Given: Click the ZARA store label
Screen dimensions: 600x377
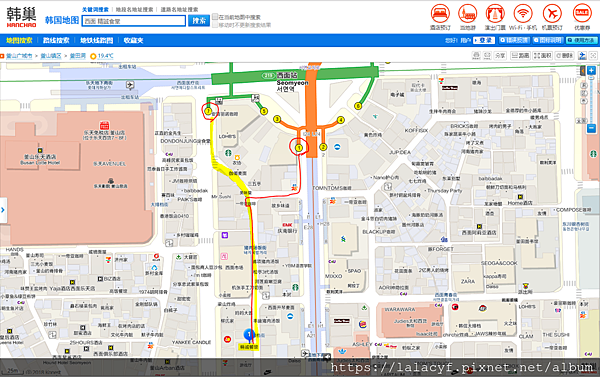Looking at the screenshot, I should tap(468, 281).
